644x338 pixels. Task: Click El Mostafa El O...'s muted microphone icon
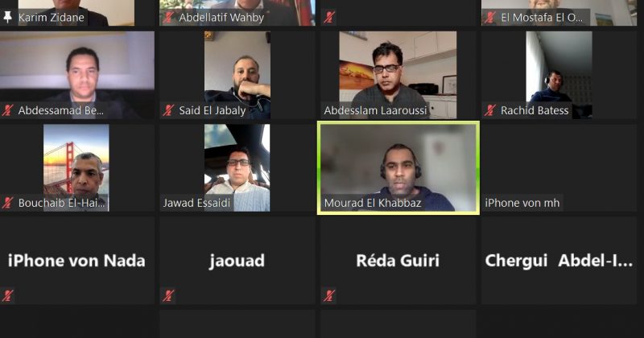(490, 17)
